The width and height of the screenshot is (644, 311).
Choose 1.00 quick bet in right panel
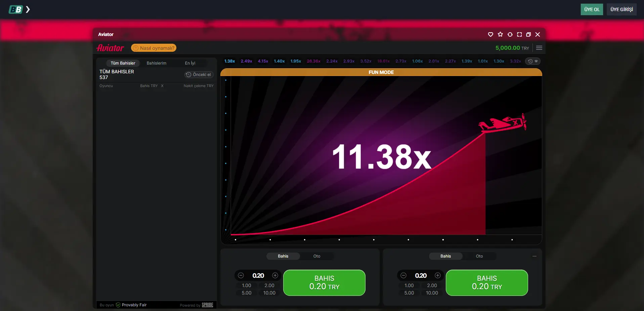[x=409, y=285]
